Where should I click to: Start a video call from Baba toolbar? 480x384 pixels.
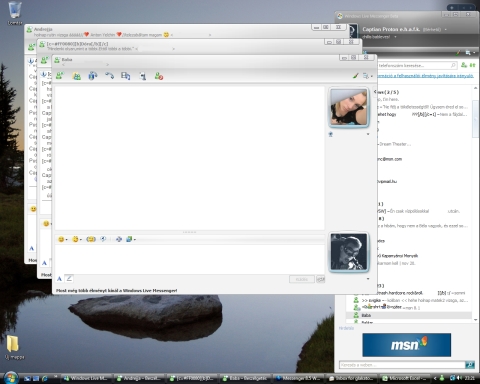click(x=93, y=76)
